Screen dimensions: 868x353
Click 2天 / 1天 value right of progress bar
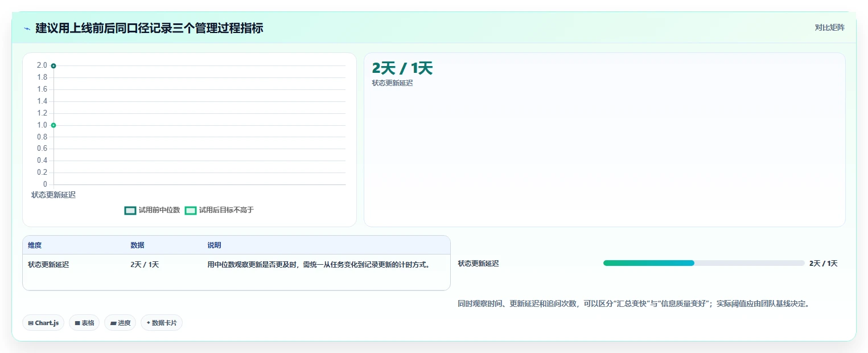823,263
